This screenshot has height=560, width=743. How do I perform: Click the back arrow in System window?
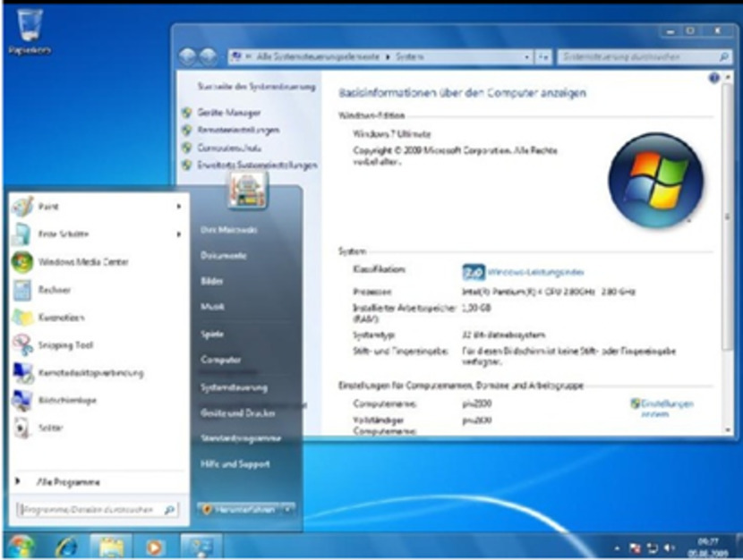click(x=189, y=56)
